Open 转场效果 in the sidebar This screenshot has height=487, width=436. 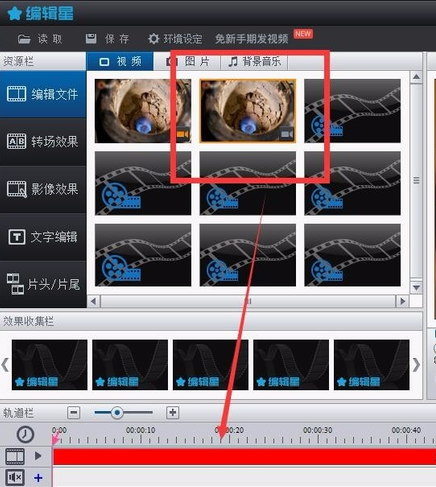coord(43,142)
